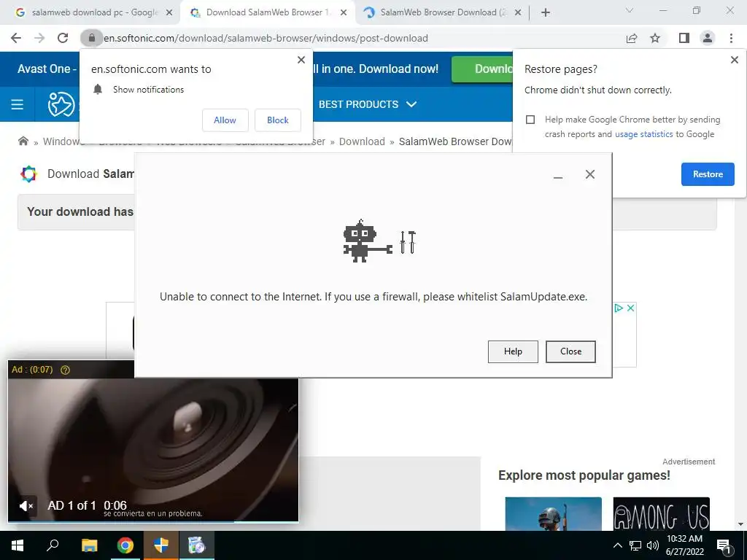Restore pages after Chrome crash

point(708,174)
